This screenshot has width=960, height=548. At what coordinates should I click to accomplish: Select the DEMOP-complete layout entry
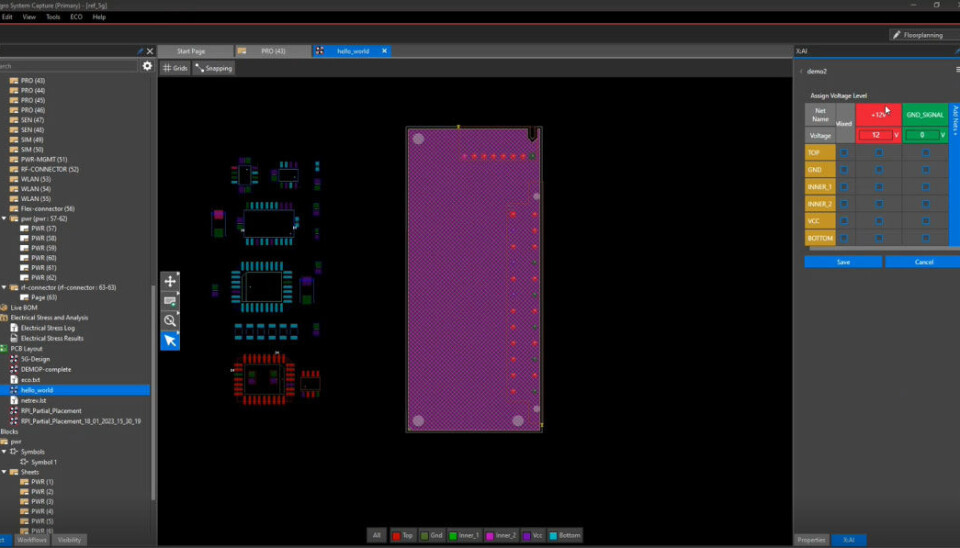click(x=46, y=369)
